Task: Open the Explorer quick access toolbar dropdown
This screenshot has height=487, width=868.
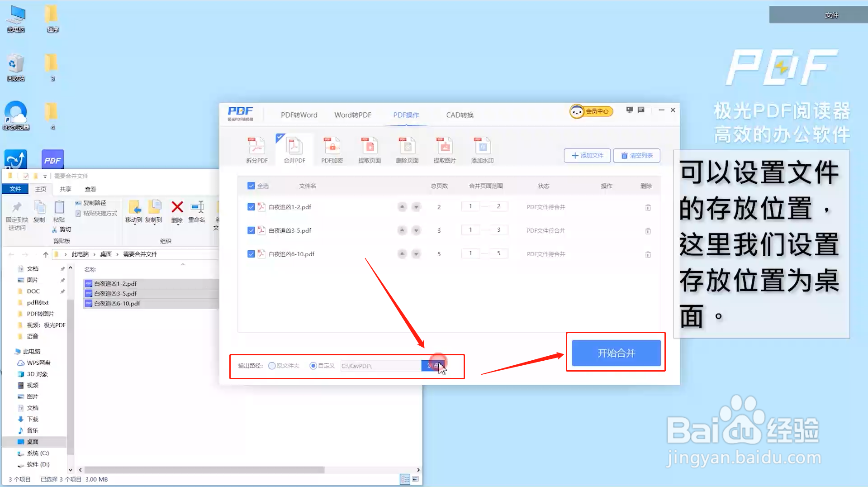Action: tap(45, 176)
